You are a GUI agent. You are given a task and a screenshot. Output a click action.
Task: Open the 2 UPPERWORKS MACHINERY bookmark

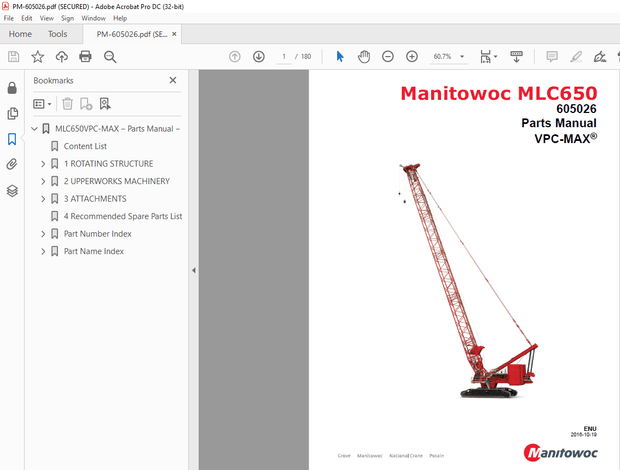117,181
